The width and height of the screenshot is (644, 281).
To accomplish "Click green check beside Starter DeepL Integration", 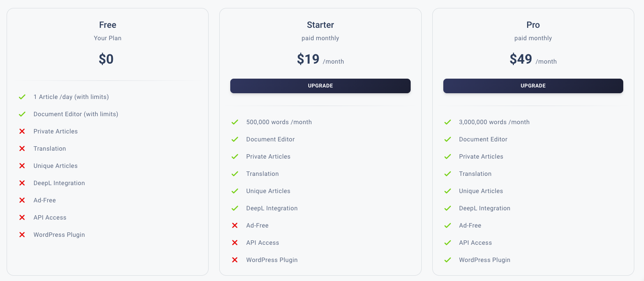I will click(x=235, y=208).
